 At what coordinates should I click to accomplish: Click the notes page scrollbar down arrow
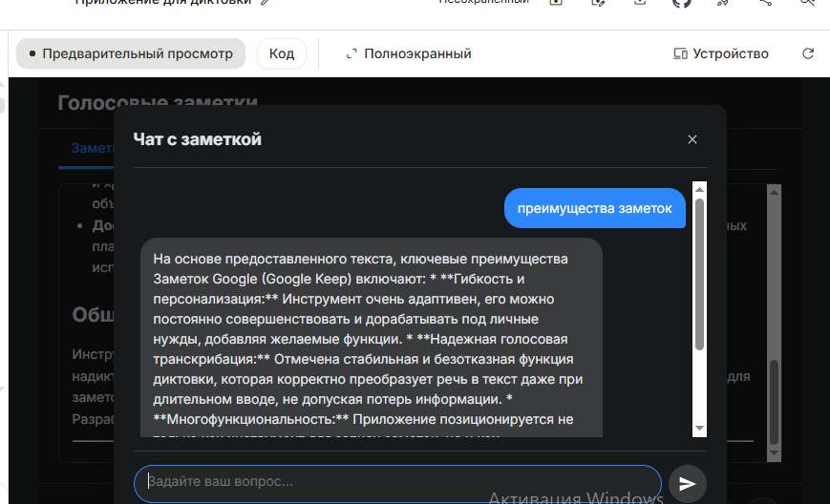[x=774, y=452]
